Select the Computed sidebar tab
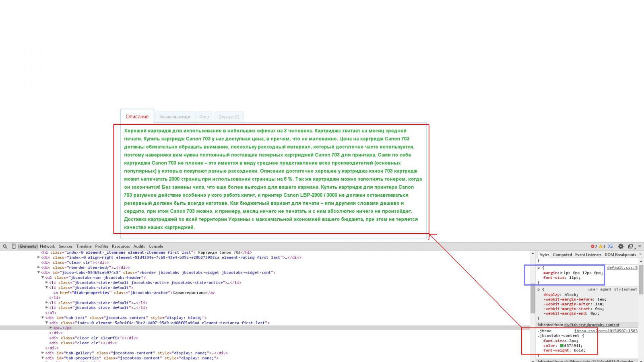Image resolution: width=644 pixels, height=362 pixels. (562, 255)
